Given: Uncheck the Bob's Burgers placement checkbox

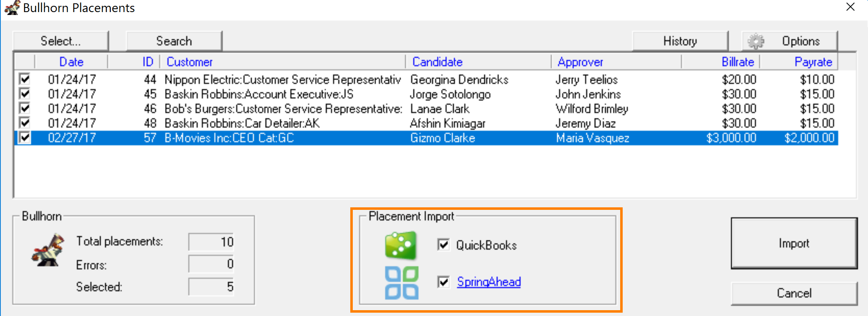Looking at the screenshot, I should (x=25, y=108).
